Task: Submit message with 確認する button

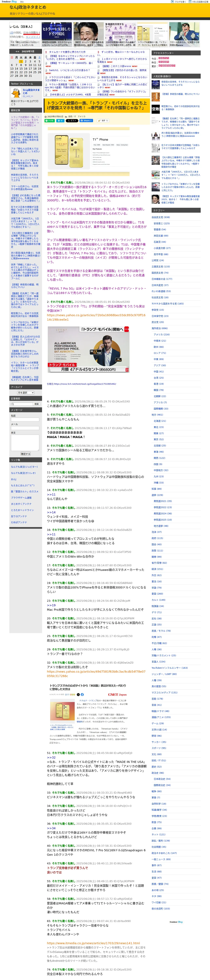Action: point(25,454)
